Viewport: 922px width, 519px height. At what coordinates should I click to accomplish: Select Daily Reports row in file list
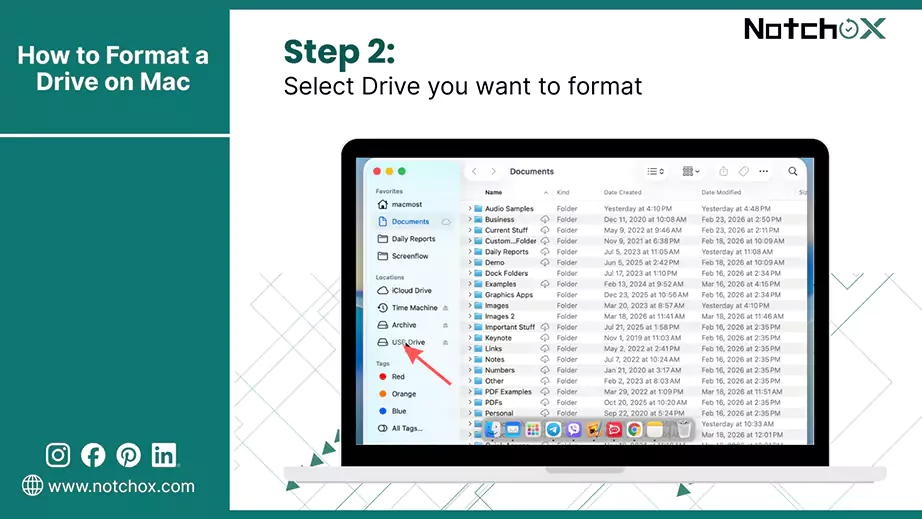click(x=636, y=252)
